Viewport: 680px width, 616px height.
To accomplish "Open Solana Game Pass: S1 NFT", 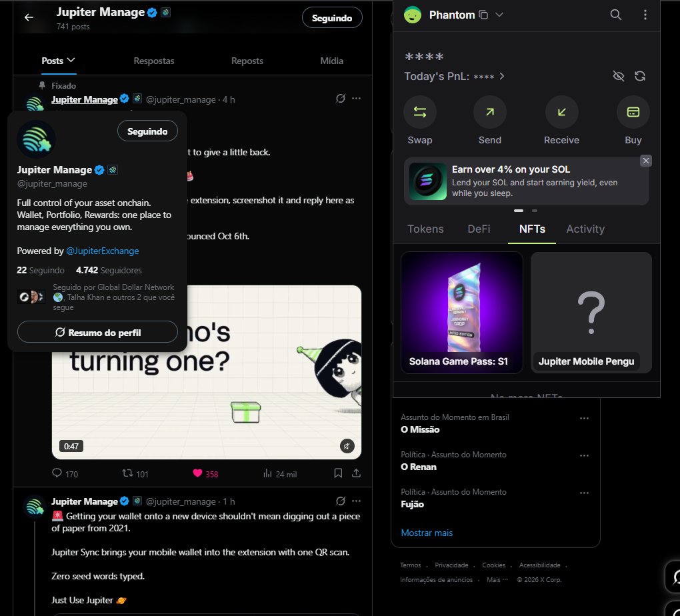I will [462, 313].
